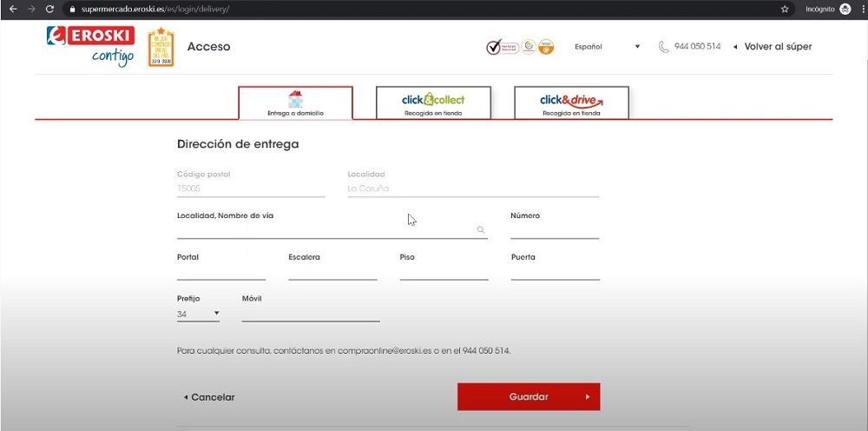The image size is (868, 431).
Task: Click into the Móvil phone field
Action: pyautogui.click(x=311, y=314)
